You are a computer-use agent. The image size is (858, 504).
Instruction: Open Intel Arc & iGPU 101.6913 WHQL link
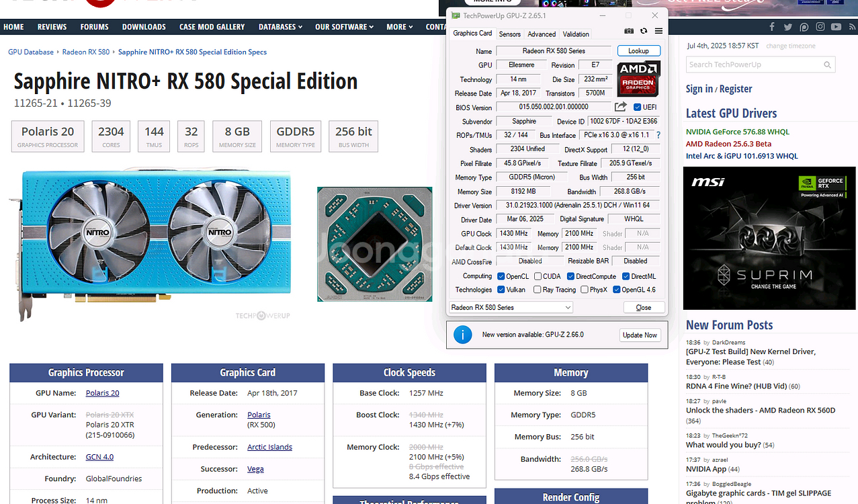coord(742,156)
